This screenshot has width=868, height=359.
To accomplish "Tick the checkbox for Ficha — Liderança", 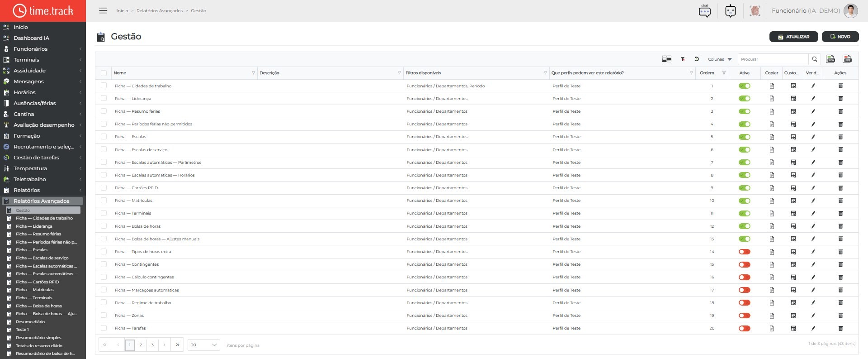I will [x=104, y=98].
